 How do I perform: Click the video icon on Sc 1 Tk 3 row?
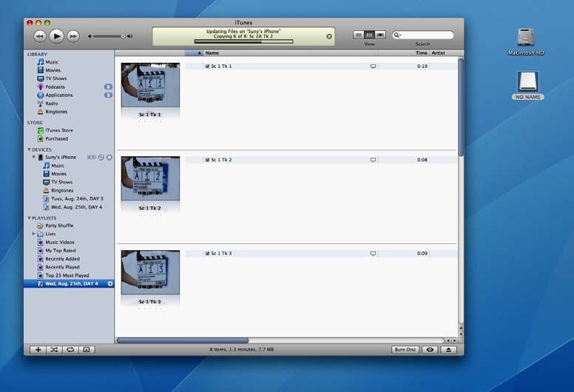373,253
